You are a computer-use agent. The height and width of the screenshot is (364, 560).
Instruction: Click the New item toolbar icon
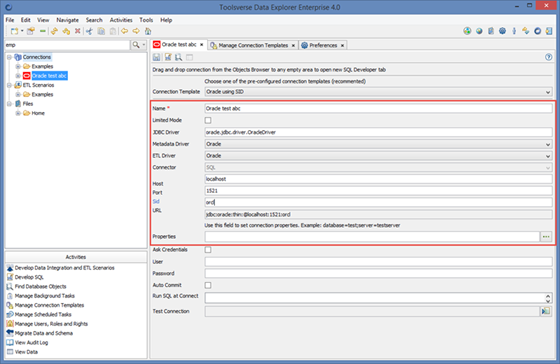[x=14, y=31]
